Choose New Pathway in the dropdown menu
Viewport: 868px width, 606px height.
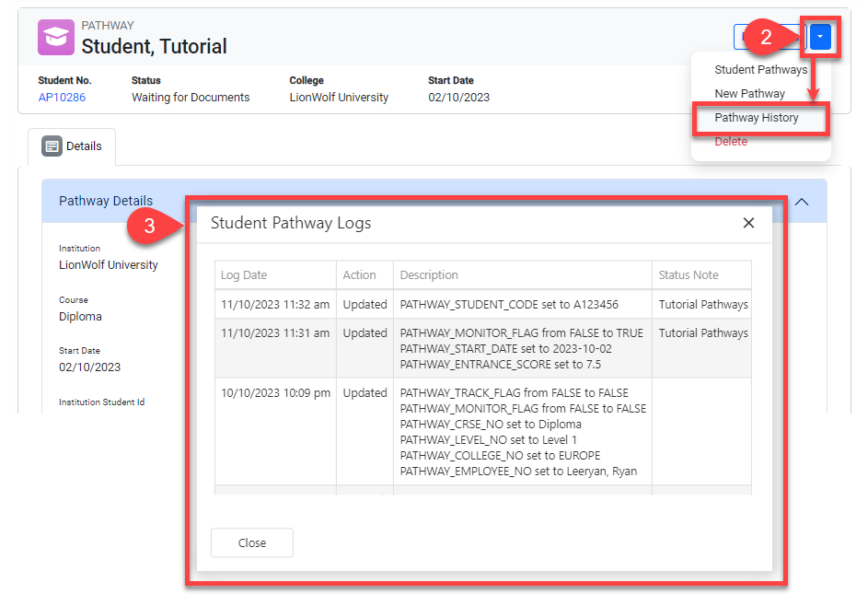pyautogui.click(x=749, y=94)
